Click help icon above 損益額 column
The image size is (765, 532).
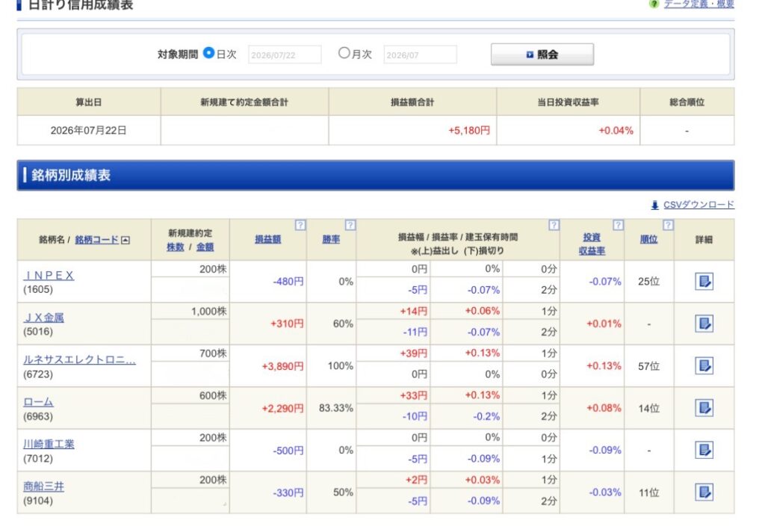pyautogui.click(x=300, y=225)
